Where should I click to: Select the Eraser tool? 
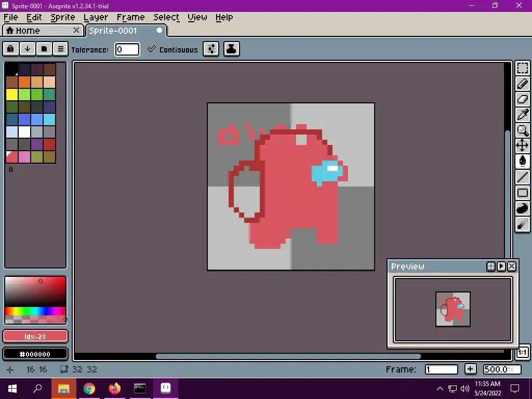[523, 99]
